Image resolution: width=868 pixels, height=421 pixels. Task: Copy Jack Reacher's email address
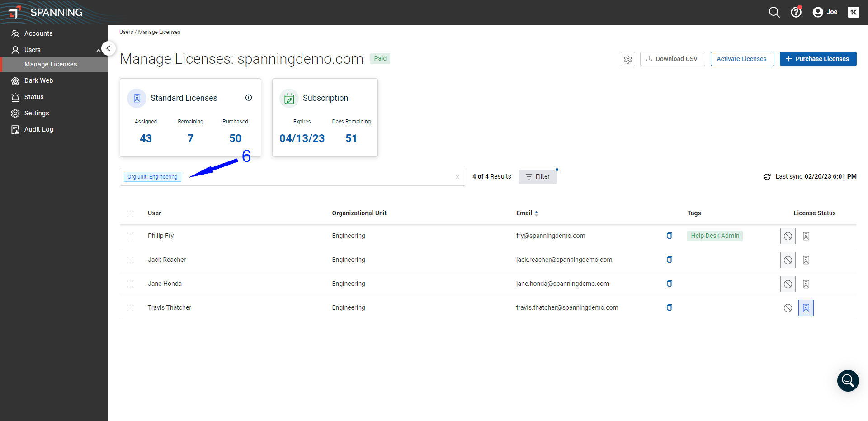(670, 260)
